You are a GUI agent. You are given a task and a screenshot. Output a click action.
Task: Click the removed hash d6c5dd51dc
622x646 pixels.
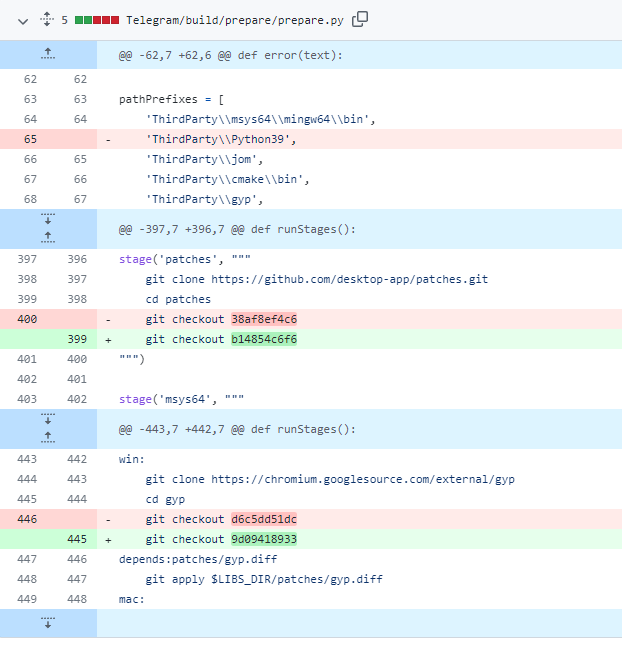264,519
